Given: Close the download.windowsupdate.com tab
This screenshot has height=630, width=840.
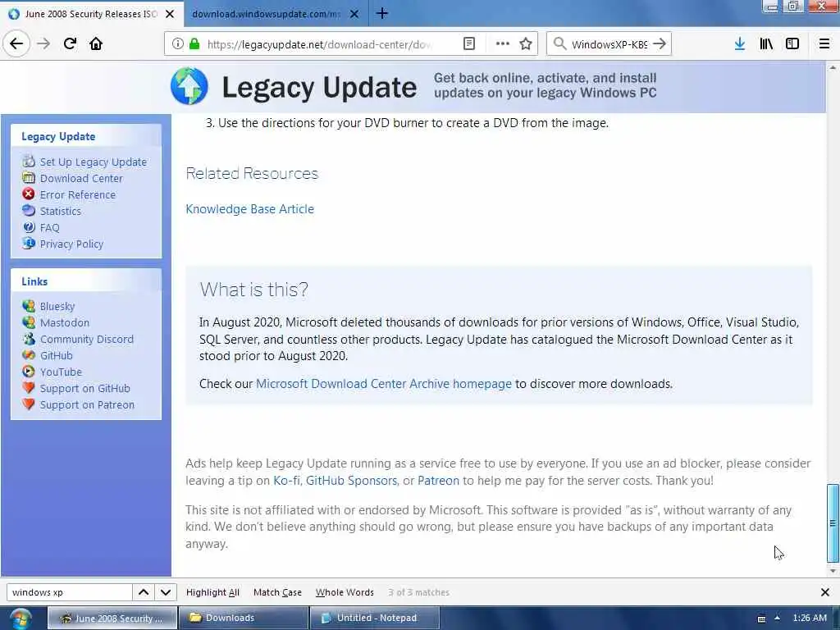Looking at the screenshot, I should [354, 14].
